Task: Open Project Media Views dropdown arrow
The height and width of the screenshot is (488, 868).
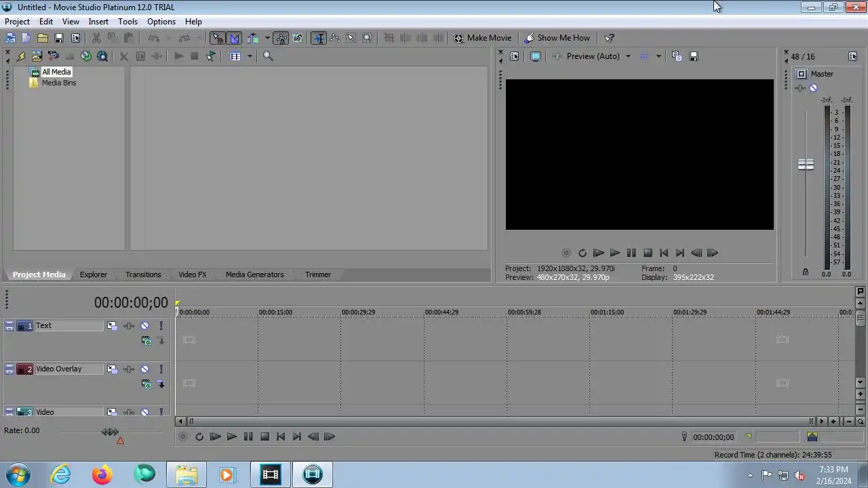Action: [x=250, y=56]
